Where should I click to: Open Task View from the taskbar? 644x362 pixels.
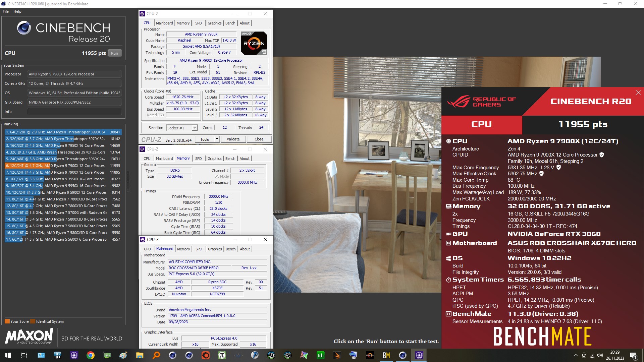pyautogui.click(x=24, y=355)
